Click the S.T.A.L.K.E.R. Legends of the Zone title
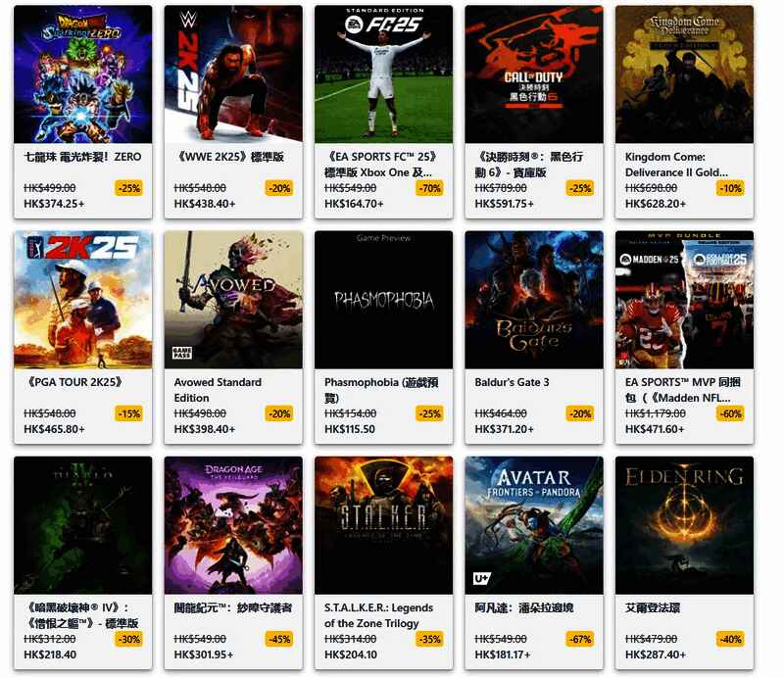Viewport: 784px width, 678px height. [x=378, y=615]
